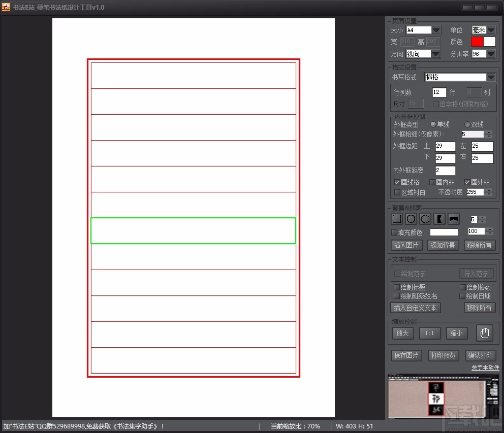Open the 方向 orientation dropdown
504x433 pixels.
pos(435,54)
